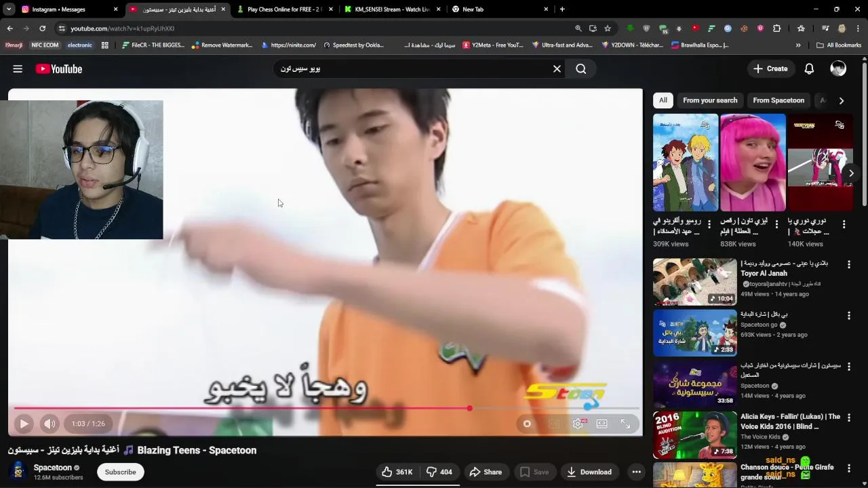Image resolution: width=868 pixels, height=488 pixels.
Task: Open the Chrome three-dot menu
Action: 858,28
